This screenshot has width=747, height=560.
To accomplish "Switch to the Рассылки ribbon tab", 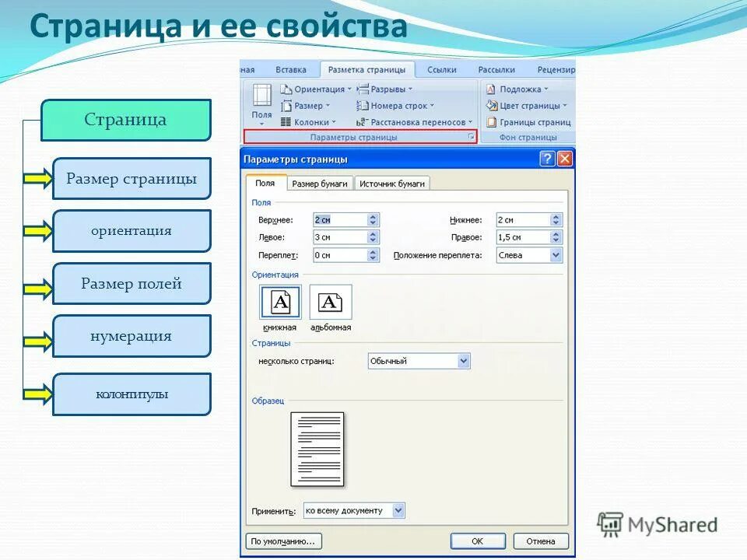I will tap(496, 69).
